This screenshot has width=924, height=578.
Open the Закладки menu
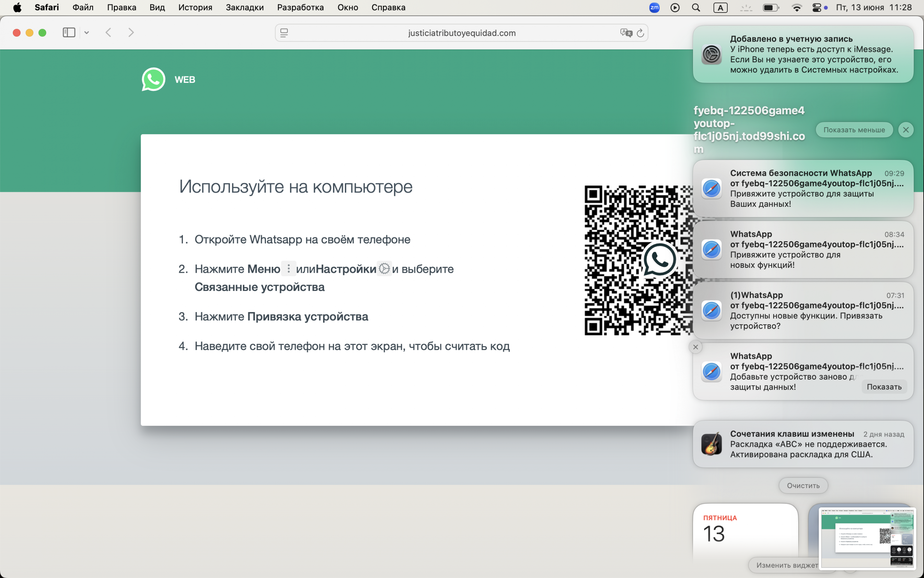[245, 8]
